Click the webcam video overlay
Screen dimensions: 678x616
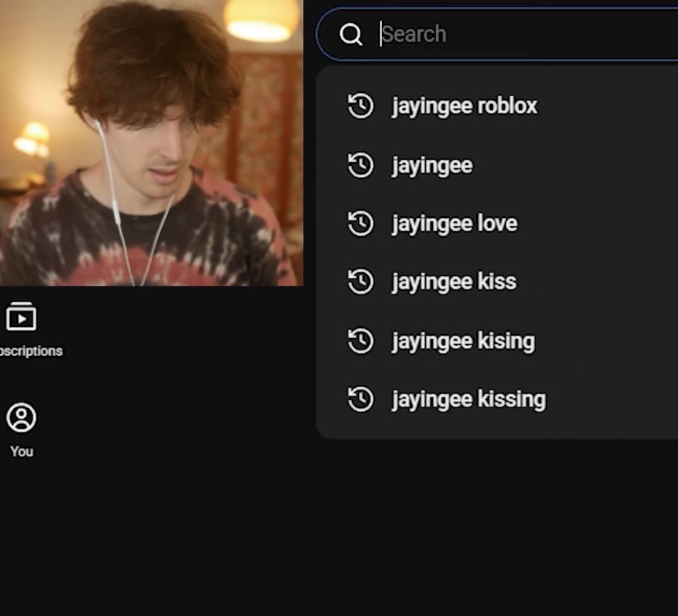[151, 143]
